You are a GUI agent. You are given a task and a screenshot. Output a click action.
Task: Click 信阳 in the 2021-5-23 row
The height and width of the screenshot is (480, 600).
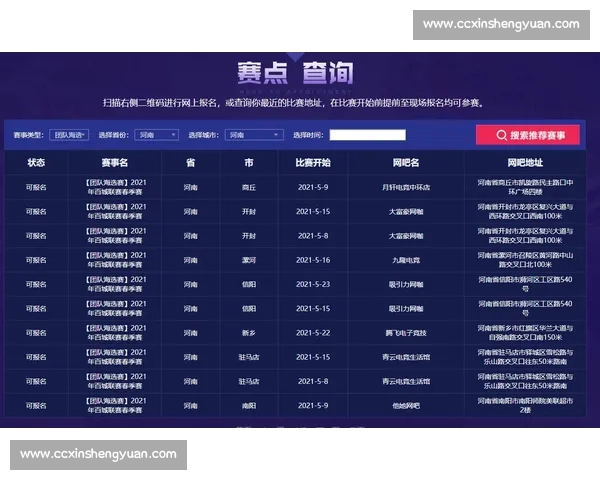click(x=249, y=284)
